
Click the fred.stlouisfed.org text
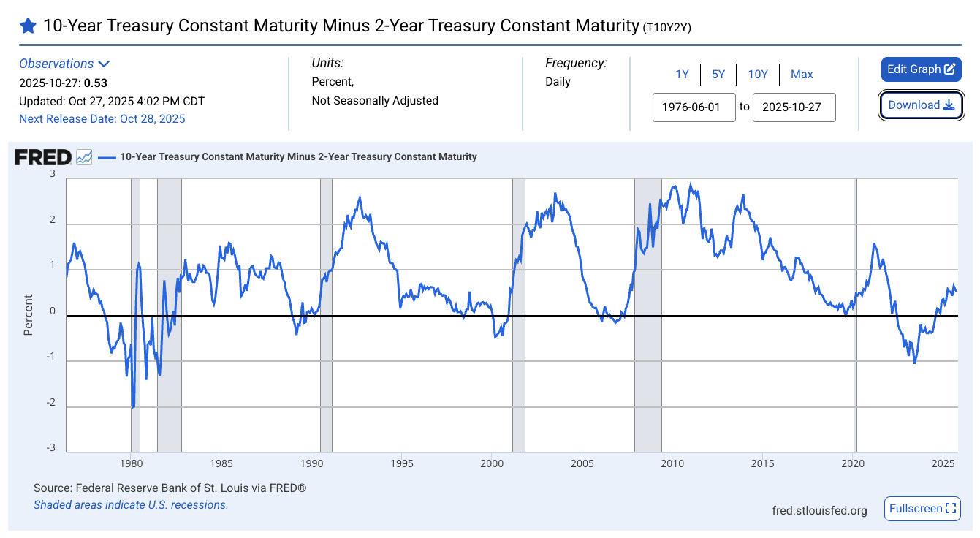[820, 510]
